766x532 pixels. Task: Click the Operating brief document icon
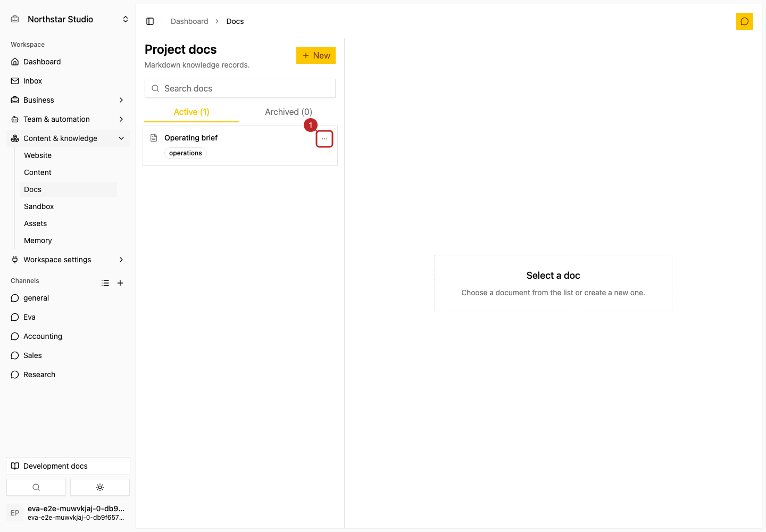154,138
